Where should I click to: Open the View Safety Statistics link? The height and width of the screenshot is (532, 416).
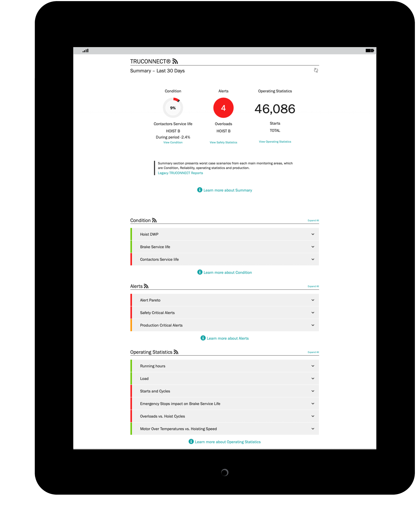pyautogui.click(x=223, y=142)
